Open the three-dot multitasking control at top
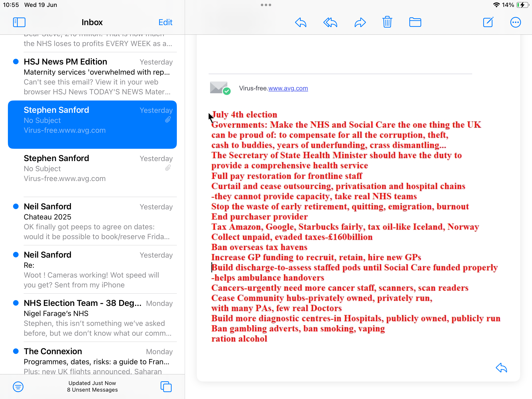 point(266,5)
